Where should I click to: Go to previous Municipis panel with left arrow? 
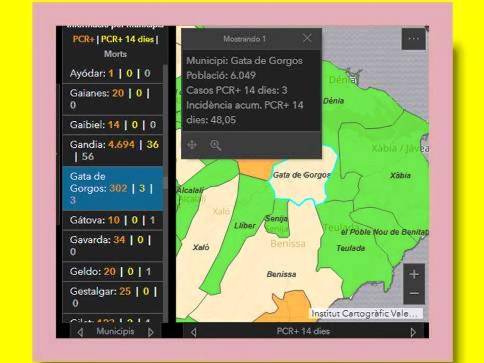[x=80, y=332]
